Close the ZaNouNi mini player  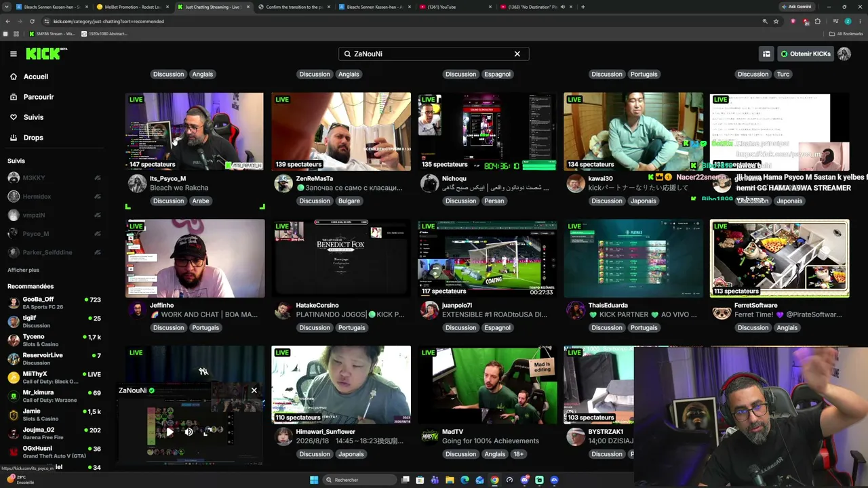coord(254,390)
